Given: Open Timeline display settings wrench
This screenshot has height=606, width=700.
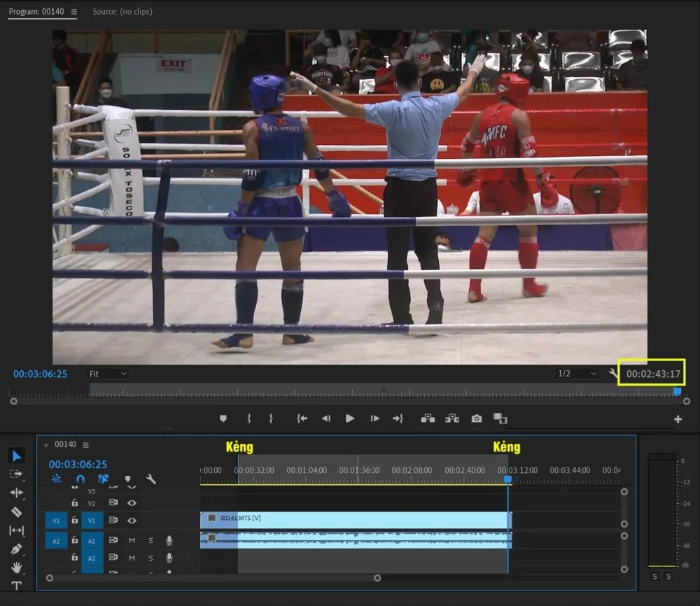Looking at the screenshot, I should click(x=151, y=479).
